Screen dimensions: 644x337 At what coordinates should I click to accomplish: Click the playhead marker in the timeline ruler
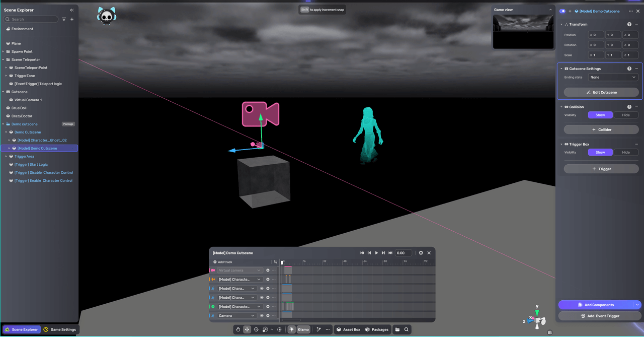[282, 262]
